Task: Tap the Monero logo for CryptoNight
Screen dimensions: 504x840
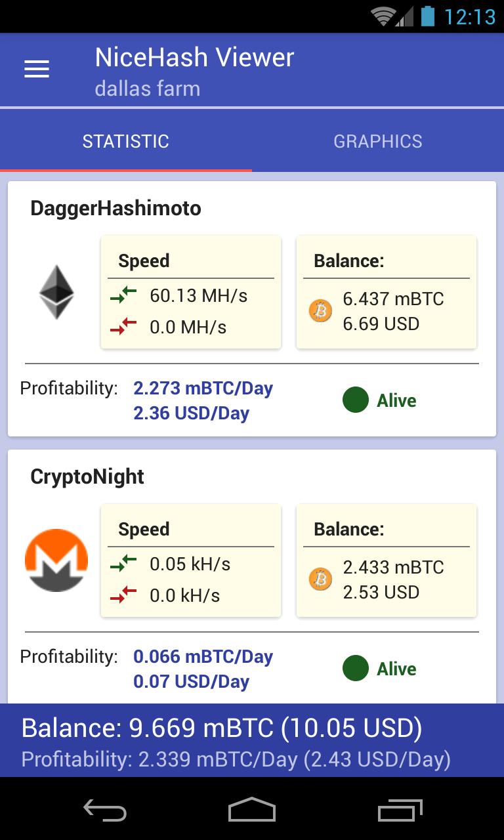Action: (56, 560)
